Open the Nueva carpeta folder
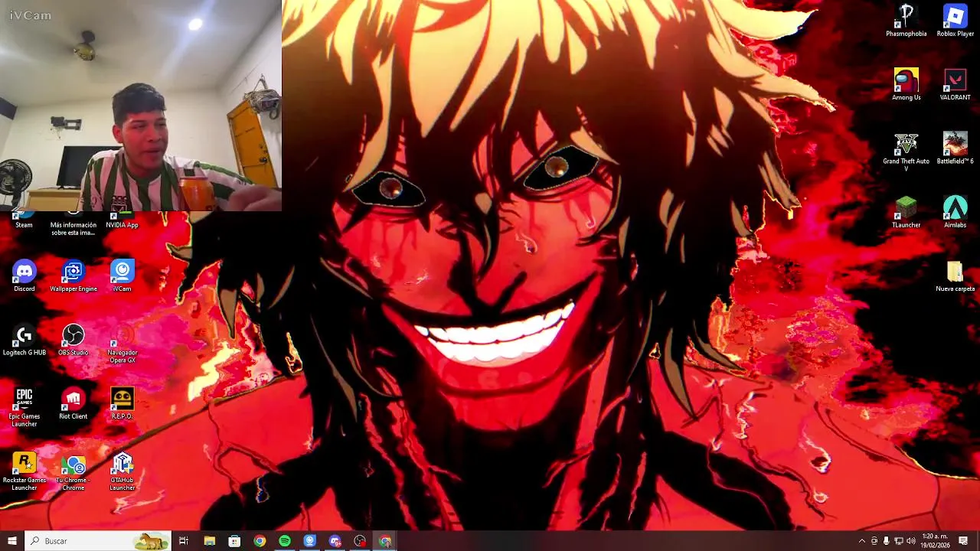The image size is (980, 551). 955,276
